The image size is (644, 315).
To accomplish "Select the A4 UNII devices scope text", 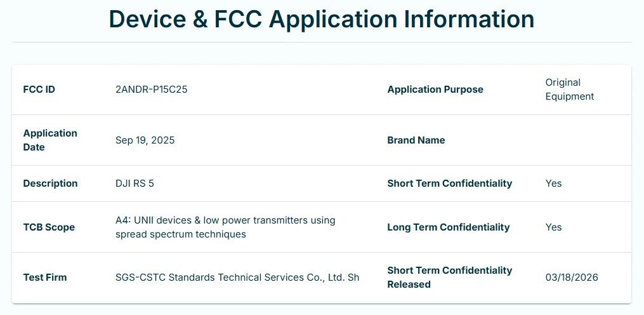I will (225, 227).
